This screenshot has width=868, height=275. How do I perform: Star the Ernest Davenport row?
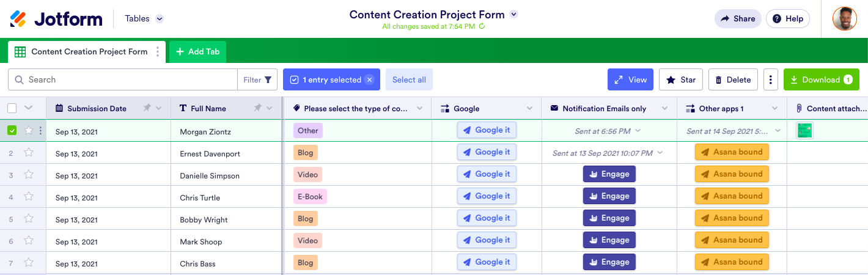[29, 153]
